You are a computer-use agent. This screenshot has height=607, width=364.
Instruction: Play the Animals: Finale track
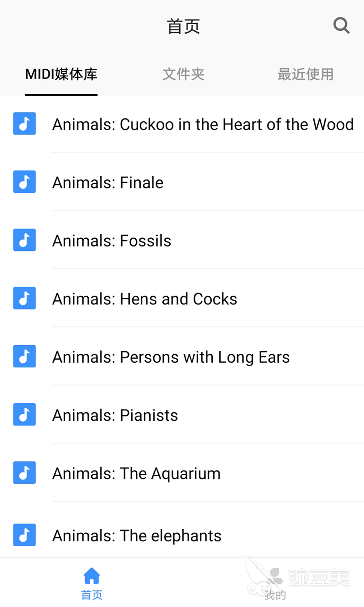108,182
